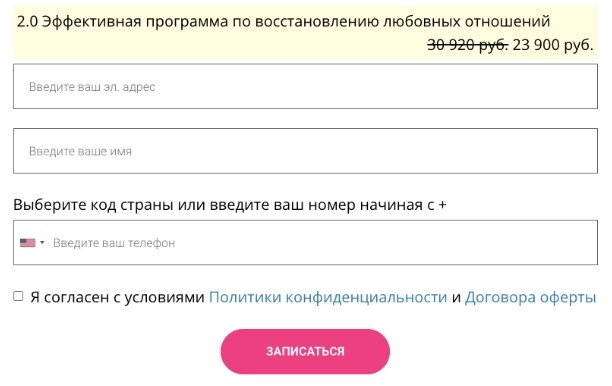Open the Договора оферты link
612x386 pixels.
point(530,297)
